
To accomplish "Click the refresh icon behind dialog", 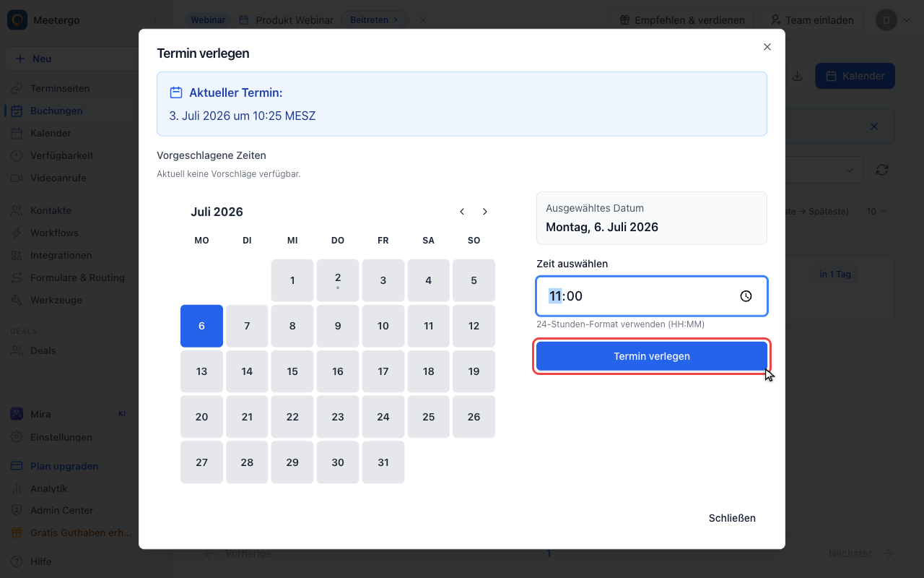I will [881, 170].
